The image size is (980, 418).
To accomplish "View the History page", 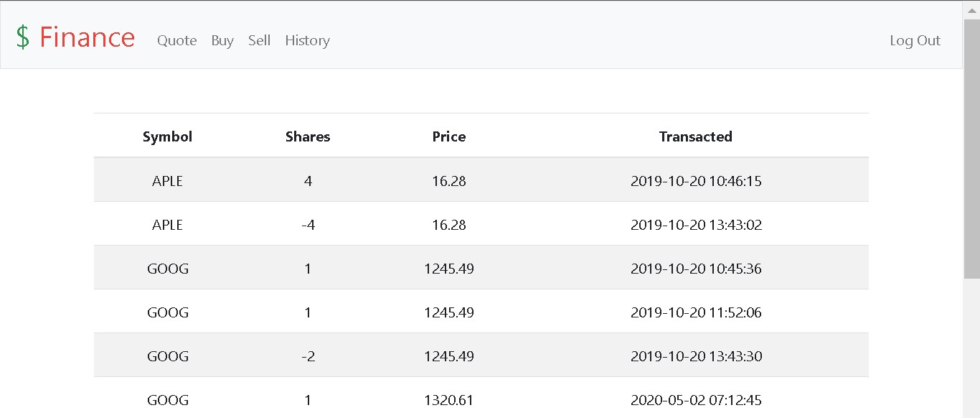I will (307, 40).
